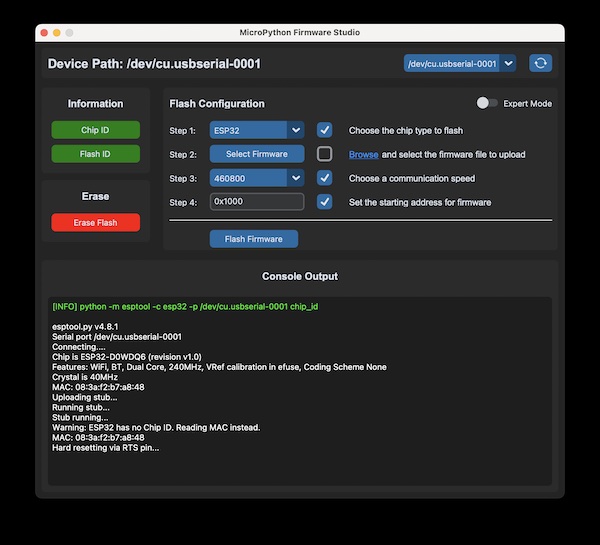Open the device path dropdown /dev/cu.usbserial-0001
The height and width of the screenshot is (545, 600).
click(x=460, y=63)
